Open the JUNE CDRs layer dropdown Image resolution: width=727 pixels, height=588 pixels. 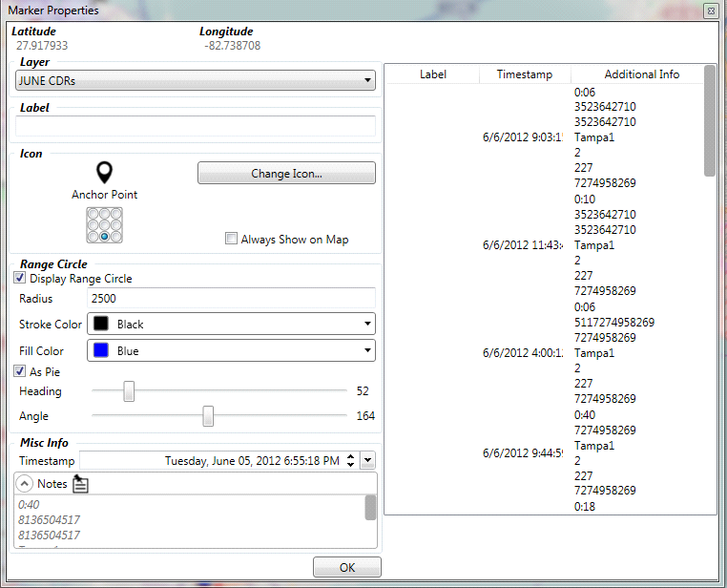pos(196,81)
